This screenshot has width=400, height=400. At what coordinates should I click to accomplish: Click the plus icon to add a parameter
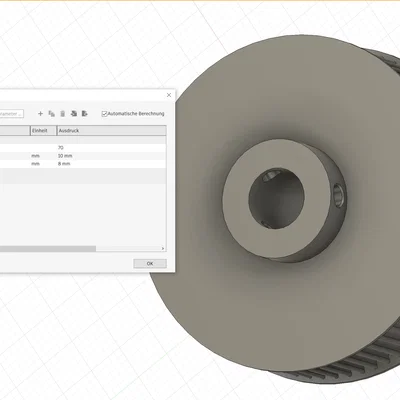40,114
